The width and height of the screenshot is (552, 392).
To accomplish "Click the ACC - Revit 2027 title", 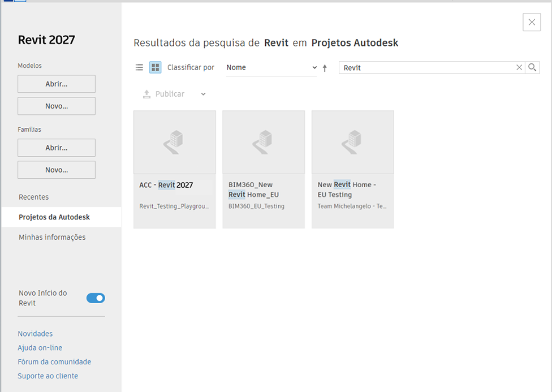I will 166,185.
